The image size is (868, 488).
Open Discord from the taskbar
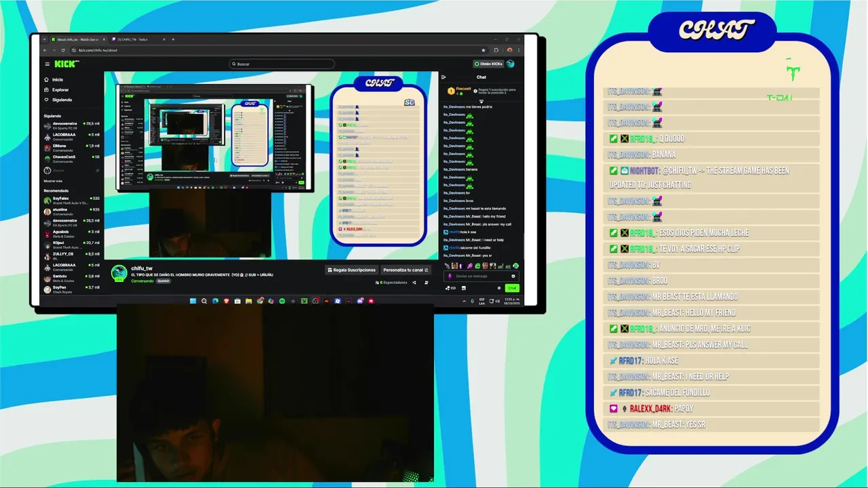click(x=360, y=301)
